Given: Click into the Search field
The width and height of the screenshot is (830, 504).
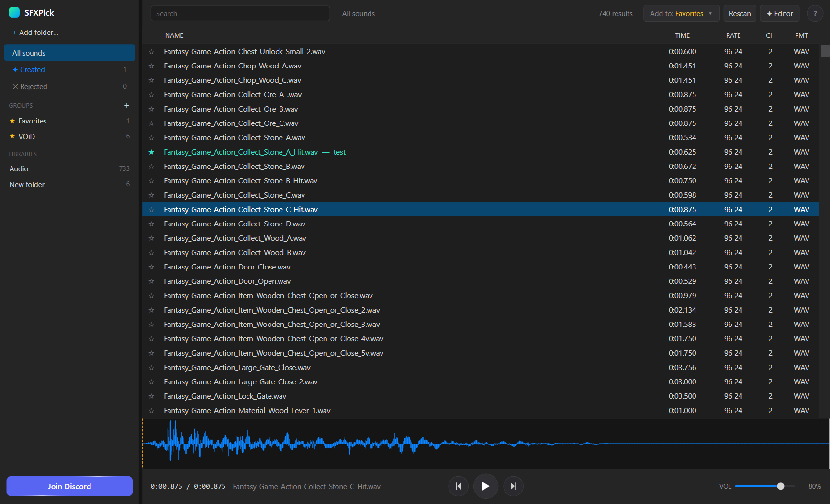Looking at the screenshot, I should coord(240,14).
